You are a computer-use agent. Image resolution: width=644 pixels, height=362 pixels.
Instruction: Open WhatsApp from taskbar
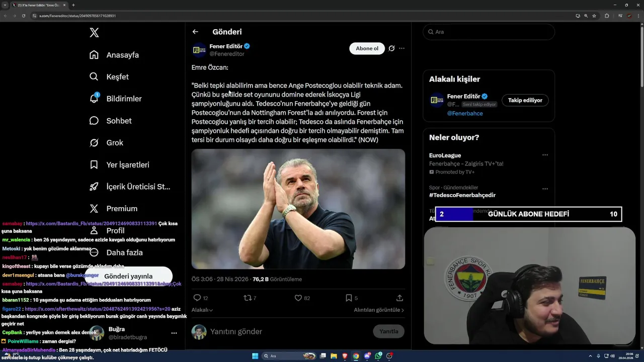(x=378, y=356)
